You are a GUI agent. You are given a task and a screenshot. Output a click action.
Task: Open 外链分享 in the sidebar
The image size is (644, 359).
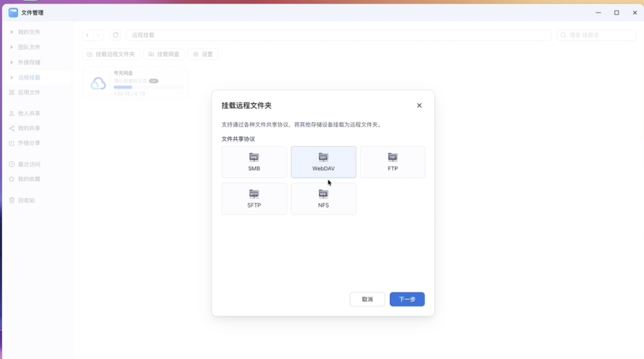coord(29,143)
